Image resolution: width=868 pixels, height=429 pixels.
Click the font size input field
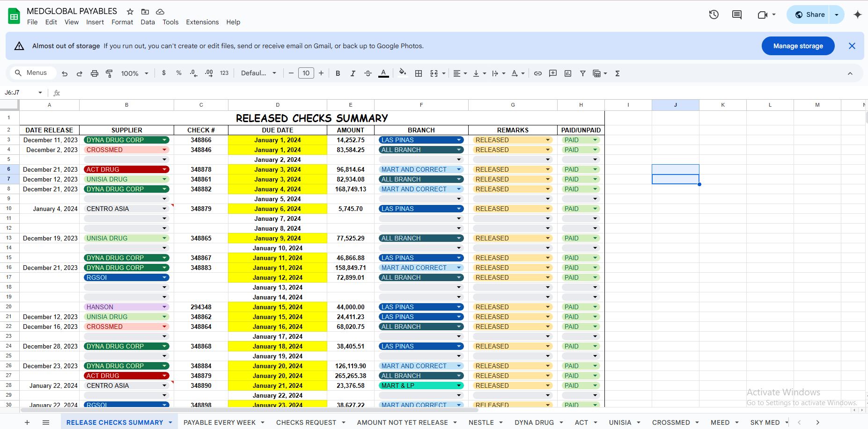coord(306,73)
